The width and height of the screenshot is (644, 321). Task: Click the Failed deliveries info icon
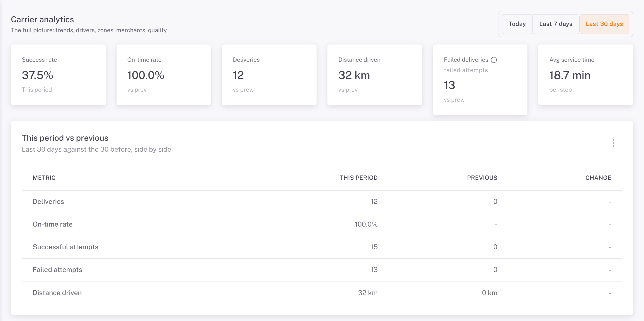pyautogui.click(x=494, y=60)
